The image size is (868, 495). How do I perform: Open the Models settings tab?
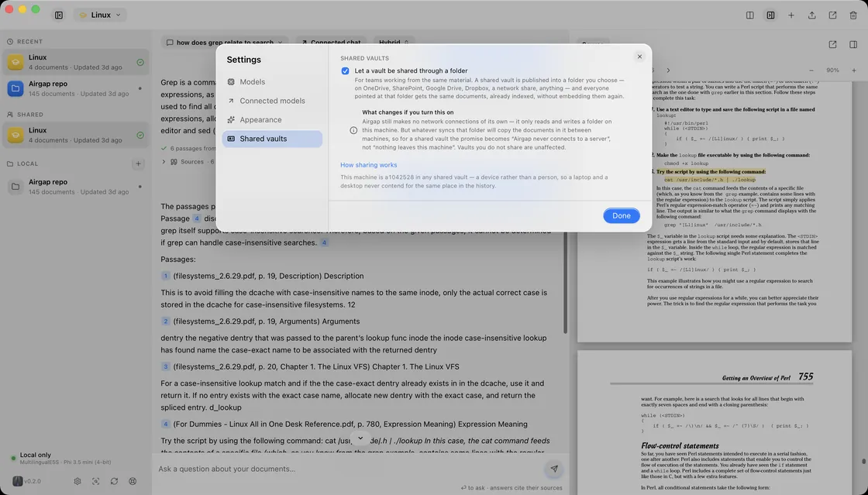[272, 82]
